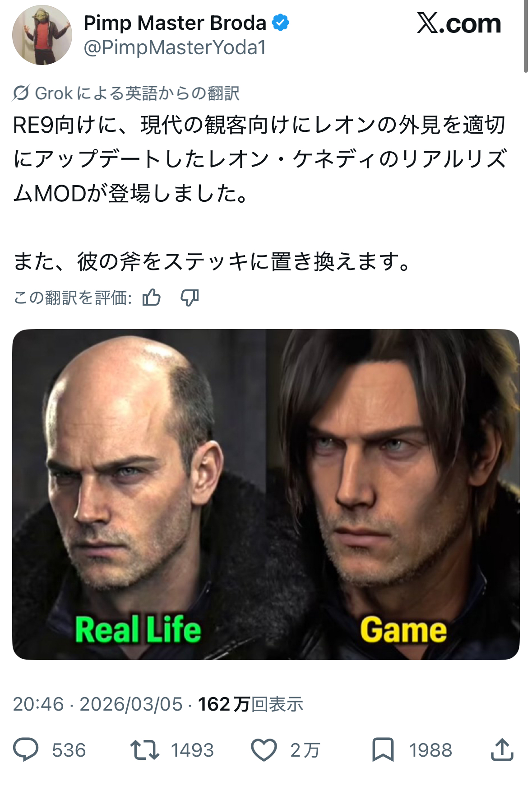Click the vertical scrollbar at right edge

[x=526, y=36]
